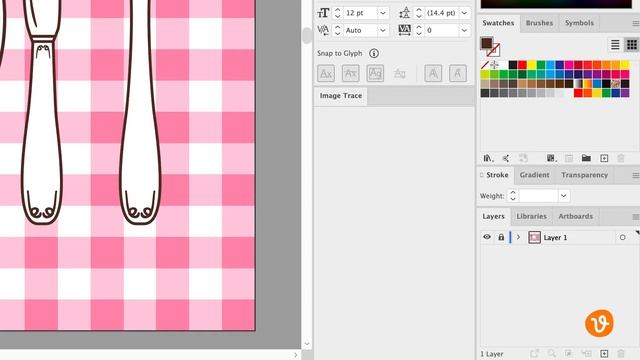Click the brown fill color box
The image size is (640, 360).
point(486,43)
